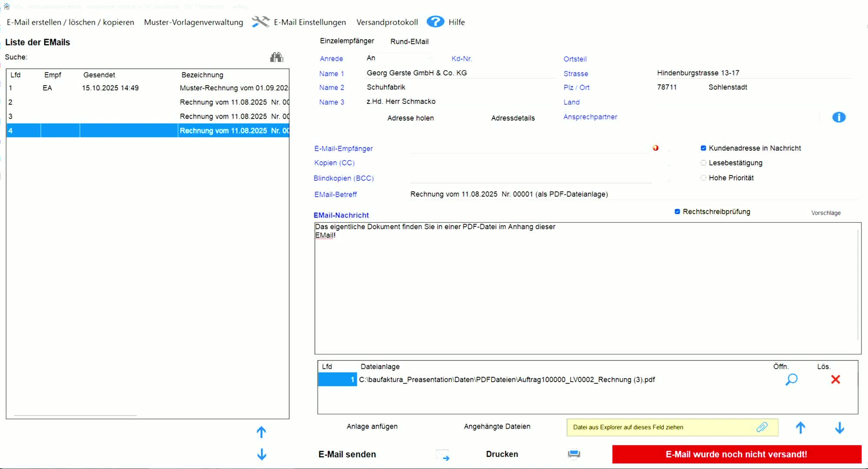Move email list selection down arrow
This screenshot has width=868, height=469.
pos(262,455)
